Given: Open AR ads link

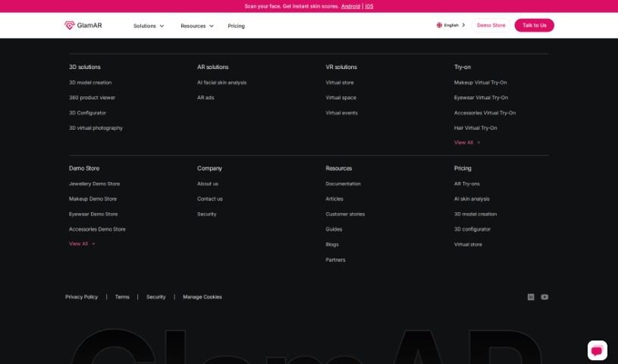Looking at the screenshot, I should pos(205,97).
